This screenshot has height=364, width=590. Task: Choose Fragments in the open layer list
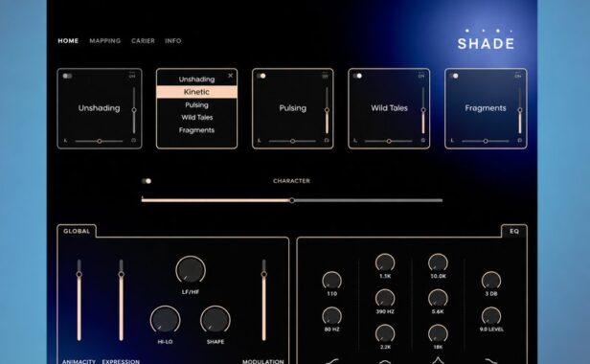[196, 130]
